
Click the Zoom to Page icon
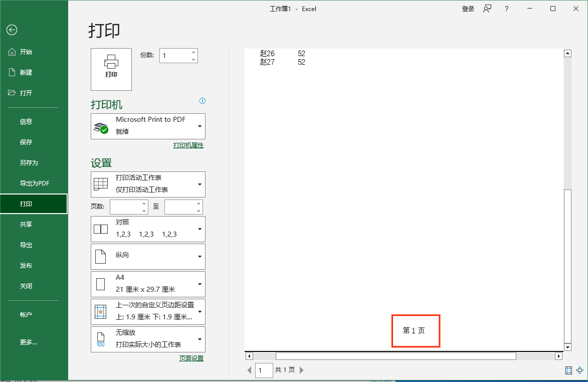[x=580, y=369]
